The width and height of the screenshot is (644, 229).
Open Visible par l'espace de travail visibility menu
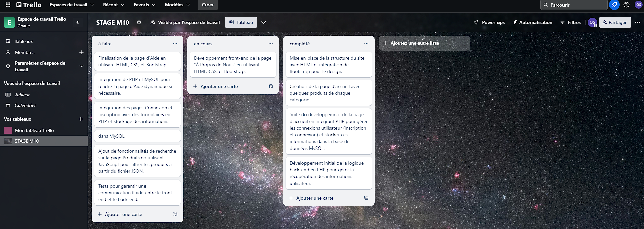[x=185, y=22]
